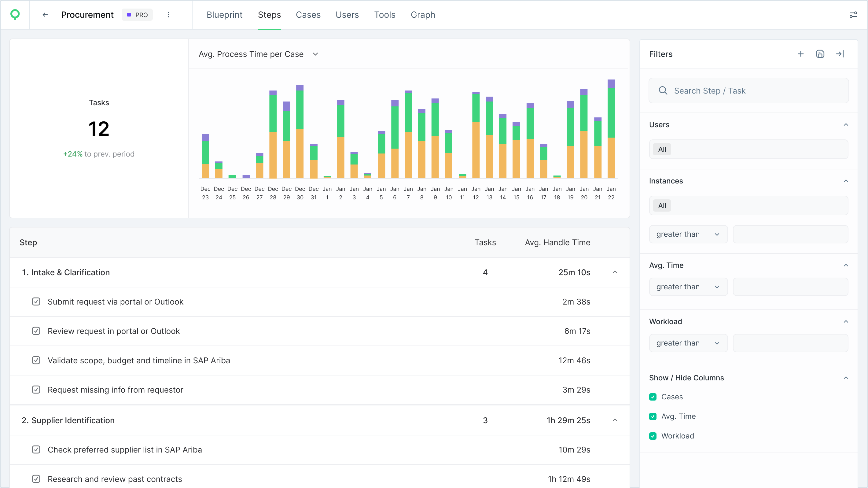Go back using the back arrow
The height and width of the screenshot is (488, 868).
(45, 15)
